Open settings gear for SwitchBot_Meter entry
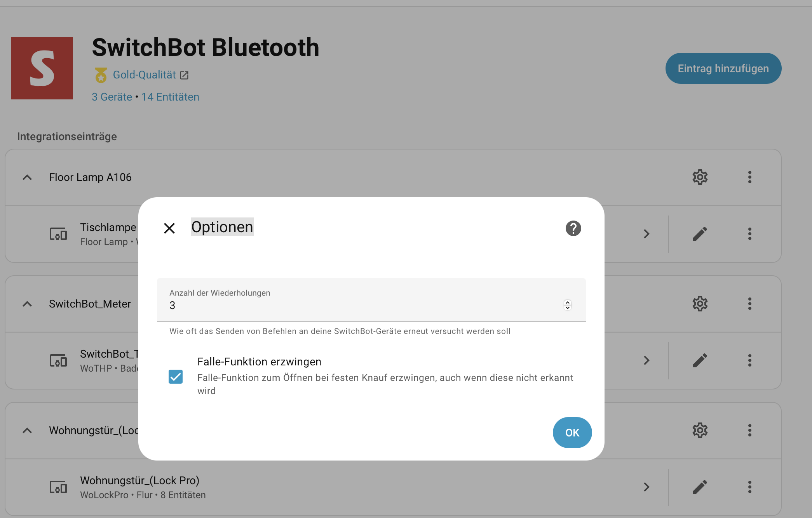The height and width of the screenshot is (518, 812). pos(700,304)
